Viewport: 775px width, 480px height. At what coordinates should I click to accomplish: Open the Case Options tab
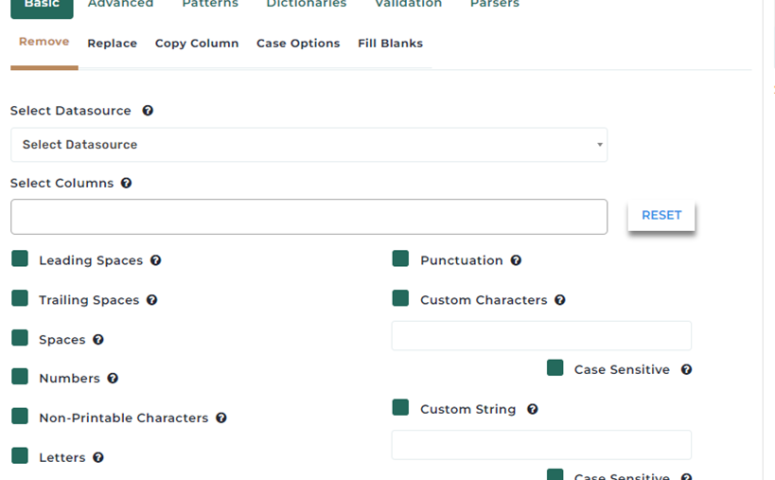[x=298, y=44]
